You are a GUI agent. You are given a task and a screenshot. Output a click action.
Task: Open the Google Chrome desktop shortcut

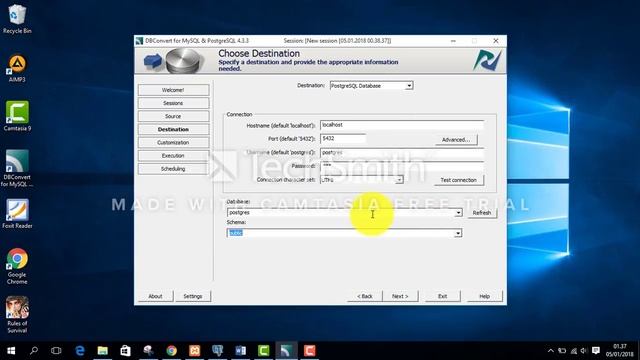tap(17, 266)
